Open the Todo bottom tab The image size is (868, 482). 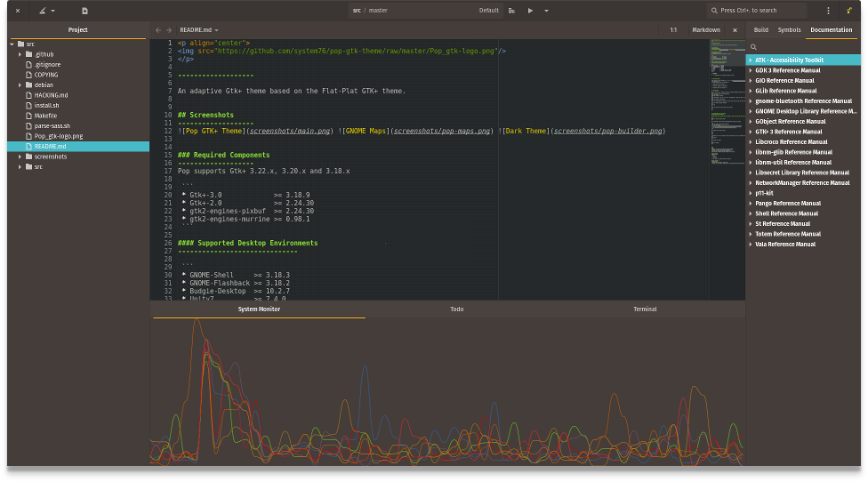[457, 309]
